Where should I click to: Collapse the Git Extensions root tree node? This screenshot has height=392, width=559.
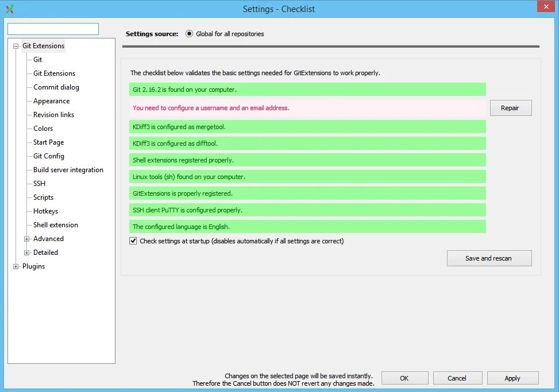(x=16, y=46)
